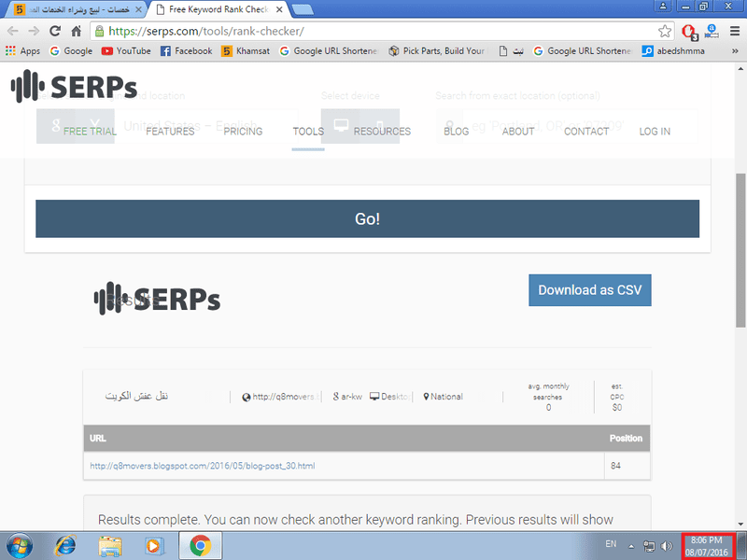
Task: Open the FEATURES nav item
Action: (170, 132)
